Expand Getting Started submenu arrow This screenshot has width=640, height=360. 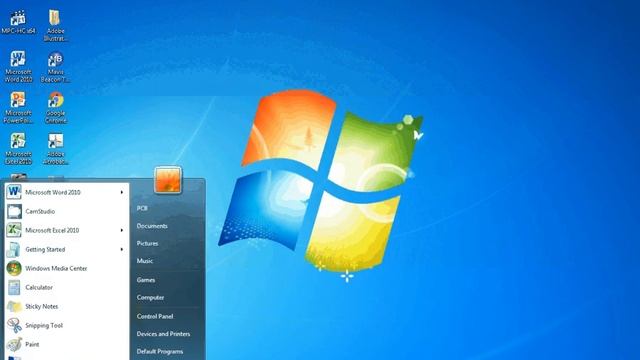click(122, 249)
